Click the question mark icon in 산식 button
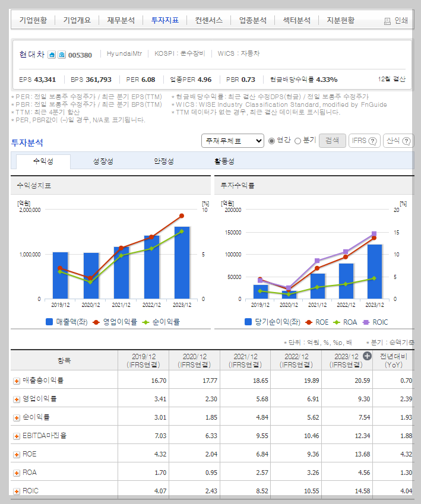This screenshot has height=504, width=421. [x=407, y=141]
